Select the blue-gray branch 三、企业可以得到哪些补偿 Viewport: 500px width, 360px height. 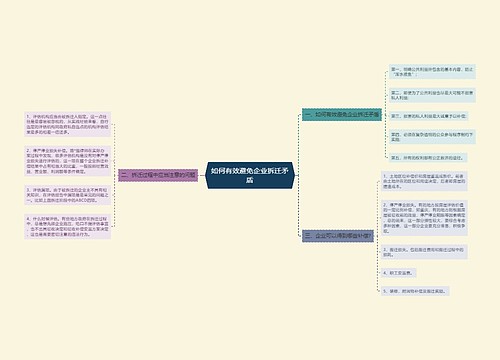point(338,236)
